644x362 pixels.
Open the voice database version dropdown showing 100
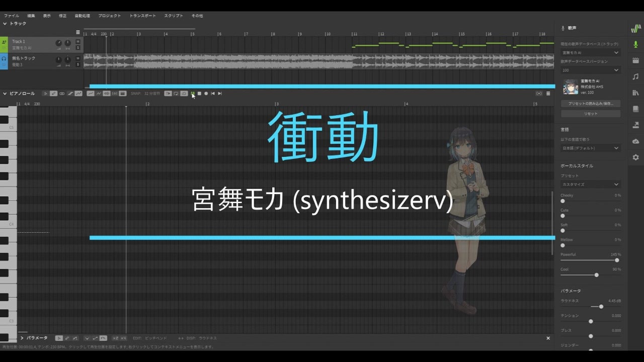[591, 70]
